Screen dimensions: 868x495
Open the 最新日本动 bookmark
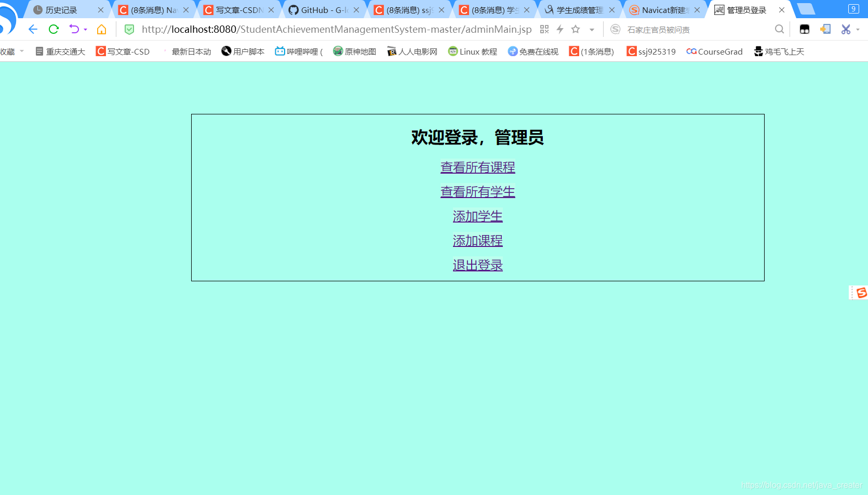click(x=186, y=51)
